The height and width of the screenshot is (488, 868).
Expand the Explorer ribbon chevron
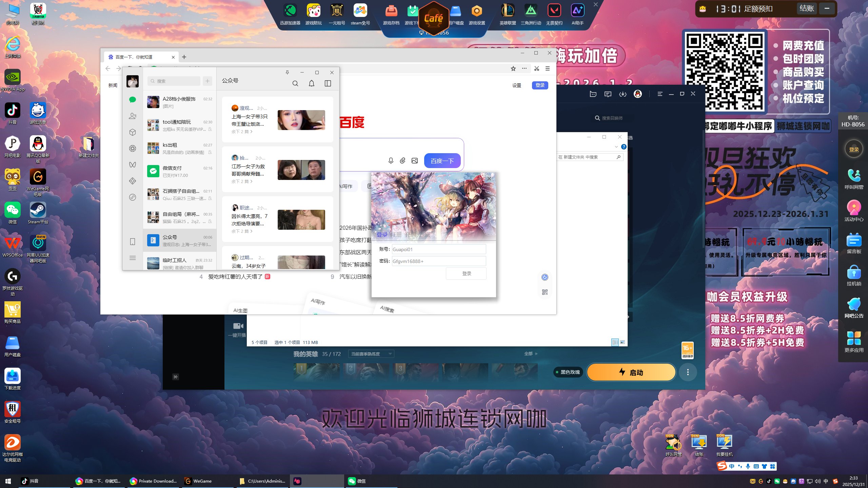[616, 147]
